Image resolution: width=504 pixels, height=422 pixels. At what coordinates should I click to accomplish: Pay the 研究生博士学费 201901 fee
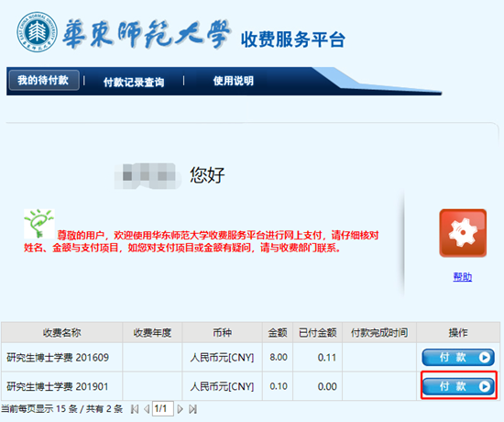pyautogui.click(x=458, y=386)
